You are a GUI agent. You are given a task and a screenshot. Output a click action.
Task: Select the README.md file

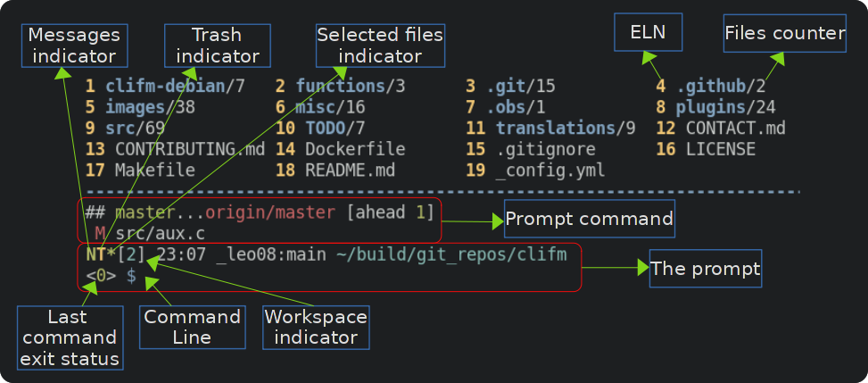pos(335,170)
